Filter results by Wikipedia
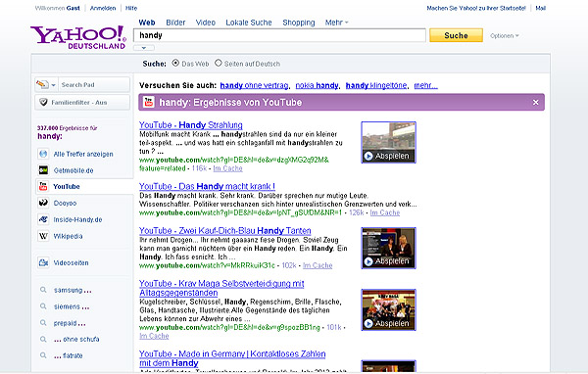Image resolution: width=588 pixels, height=374 pixels. coord(68,236)
